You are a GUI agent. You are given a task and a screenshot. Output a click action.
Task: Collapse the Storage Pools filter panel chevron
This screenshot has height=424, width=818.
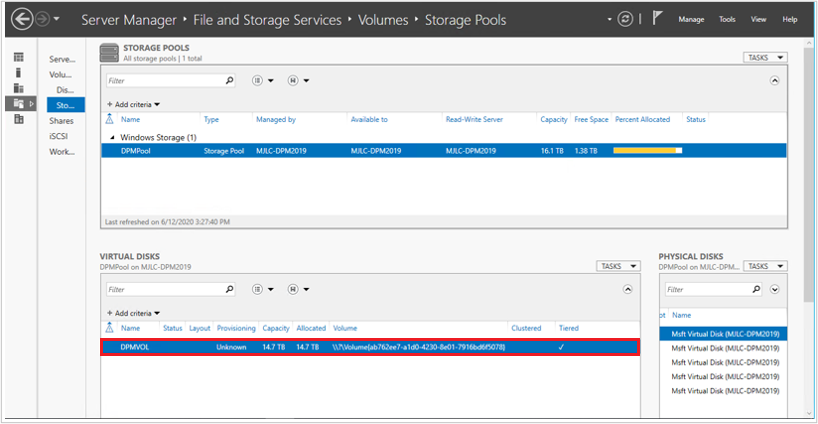pos(773,80)
